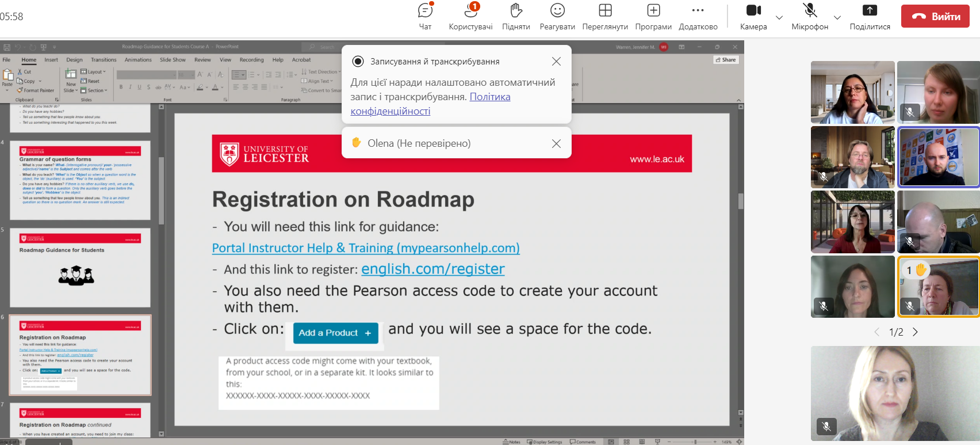The image size is (980, 445).
Task: Open the Переглянути view options
Action: pos(605,17)
